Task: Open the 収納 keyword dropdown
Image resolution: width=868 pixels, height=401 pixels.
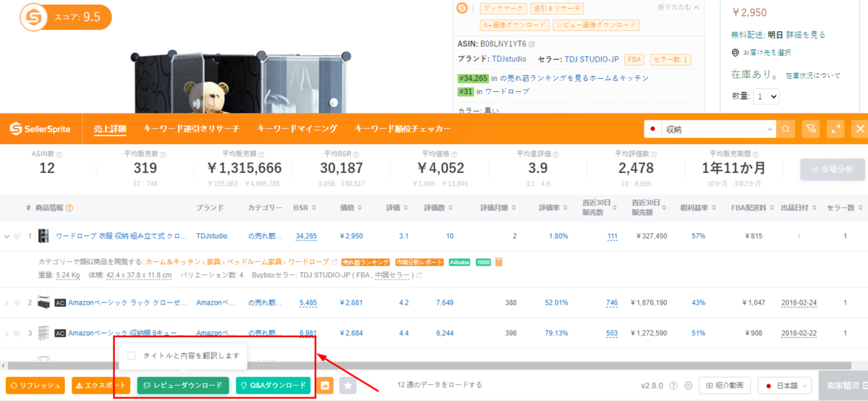Action: (769, 130)
